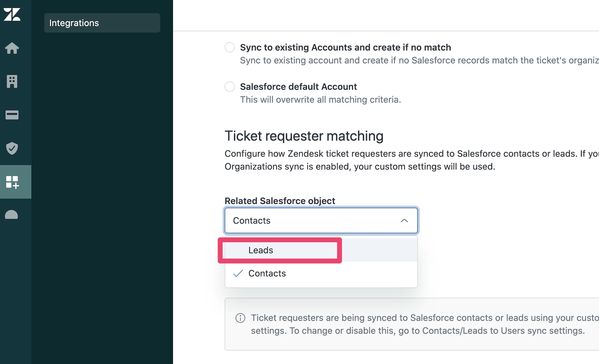Click the dome icon at sidebar bottom
This screenshot has height=364, width=599.
click(11, 215)
